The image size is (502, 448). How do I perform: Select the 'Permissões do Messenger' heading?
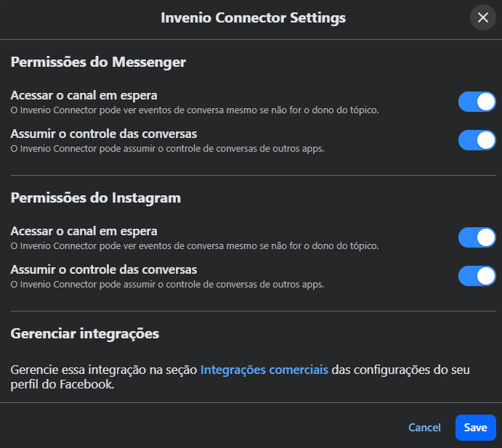98,62
